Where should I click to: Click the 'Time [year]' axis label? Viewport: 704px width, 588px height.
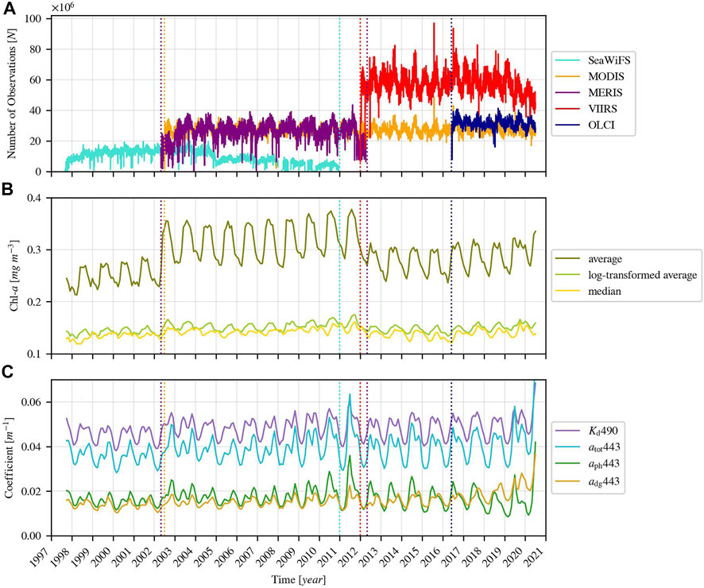(299, 579)
